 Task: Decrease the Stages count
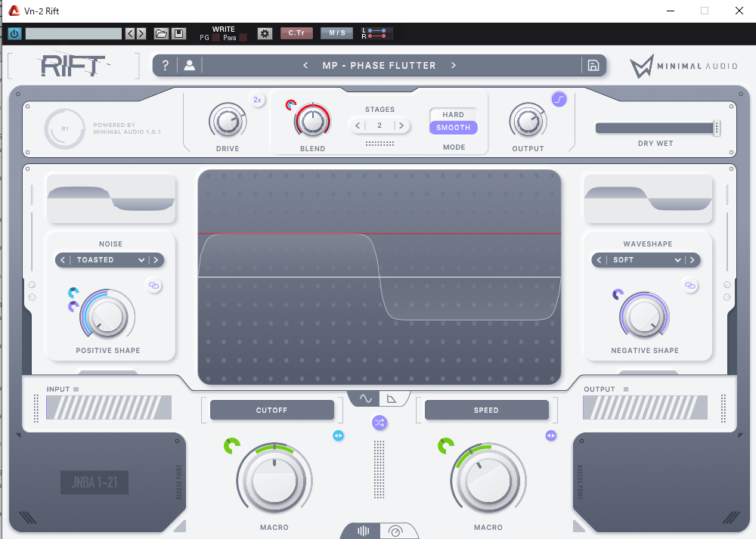[x=358, y=125]
